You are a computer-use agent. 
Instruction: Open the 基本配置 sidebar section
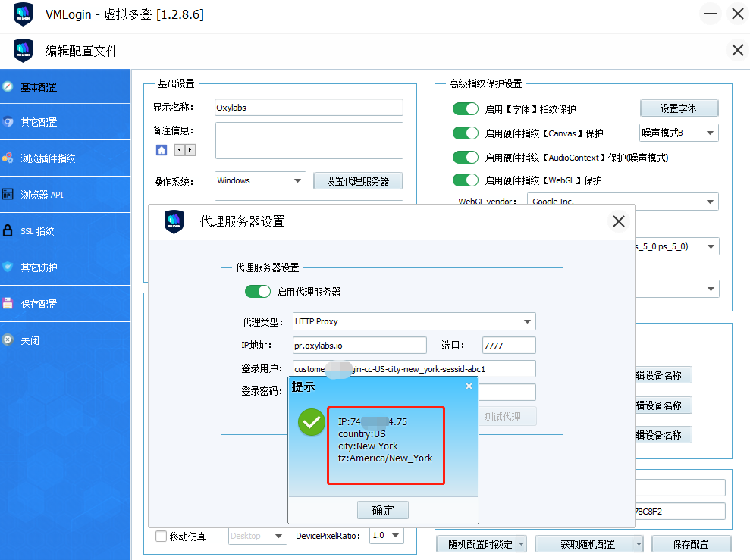click(x=39, y=87)
